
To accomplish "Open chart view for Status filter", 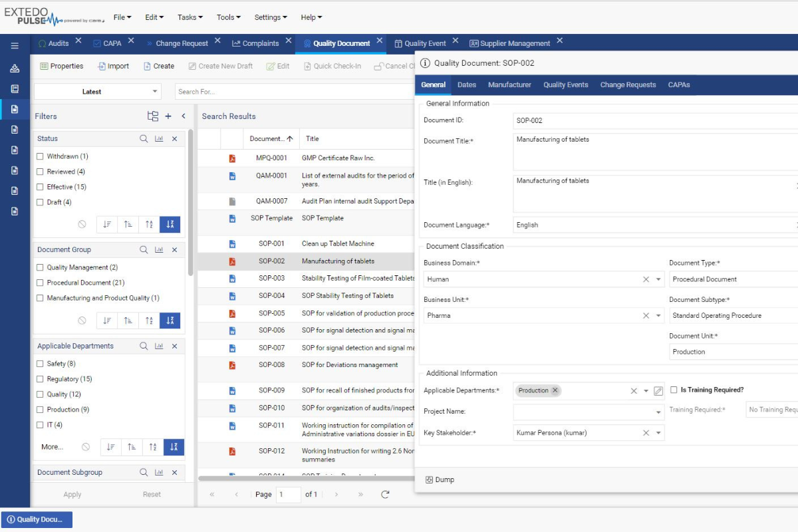I will tap(159, 139).
